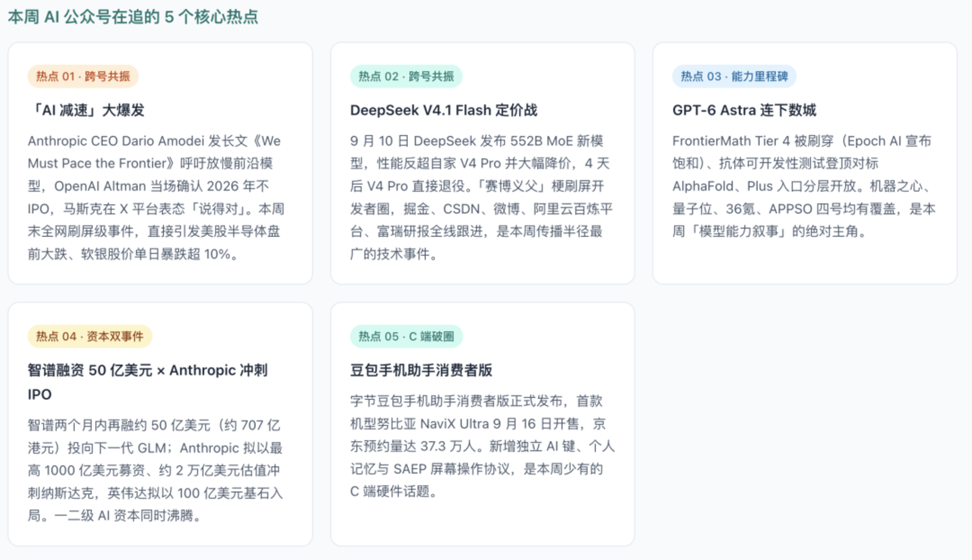Click the paragraph starting 字节豆包手机助手消费者版正式发布
Image resolution: width=972 pixels, height=560 pixels.
[x=482, y=447]
